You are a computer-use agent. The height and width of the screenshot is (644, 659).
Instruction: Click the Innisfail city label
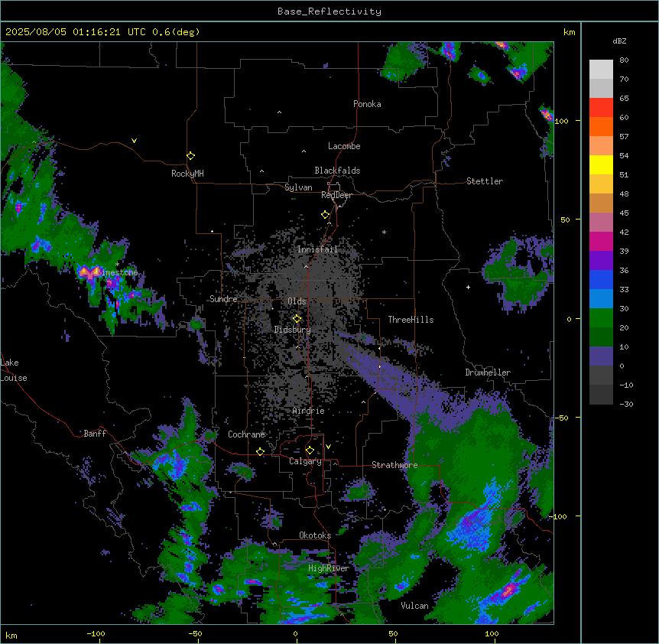click(x=317, y=249)
